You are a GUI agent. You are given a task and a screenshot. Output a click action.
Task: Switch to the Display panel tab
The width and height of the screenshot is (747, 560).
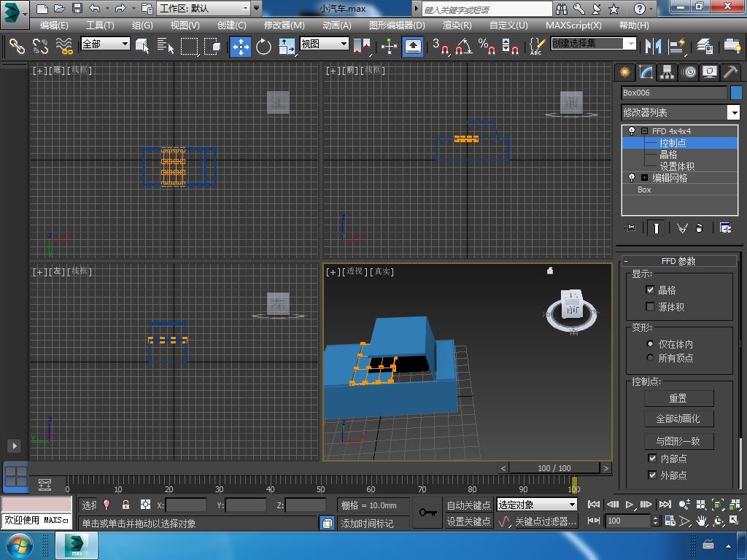pos(710,72)
